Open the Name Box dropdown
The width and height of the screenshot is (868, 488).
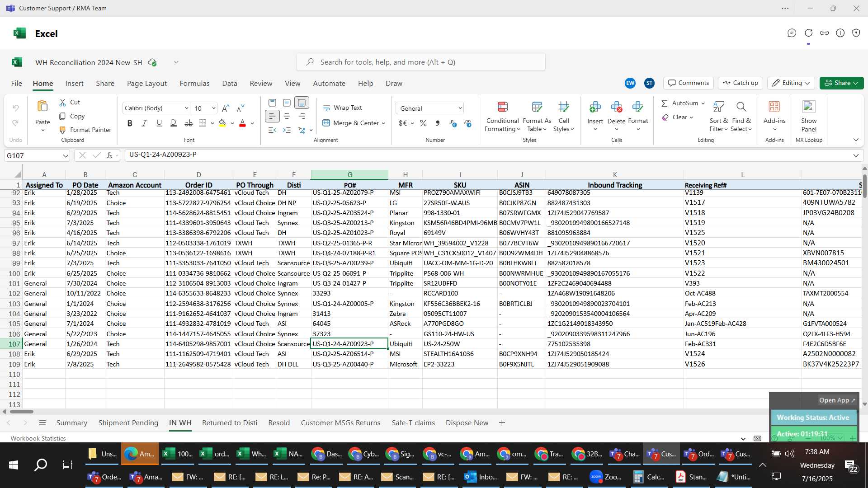[x=66, y=156]
